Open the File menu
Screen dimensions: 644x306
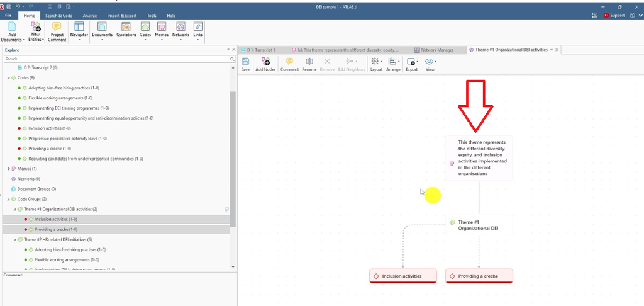click(8, 16)
